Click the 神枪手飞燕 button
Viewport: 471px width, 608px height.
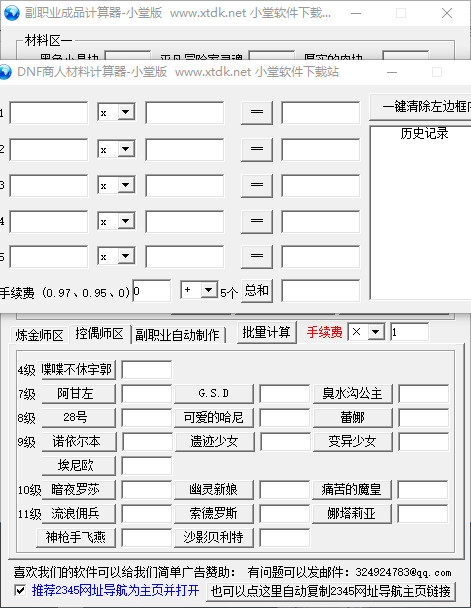click(x=76, y=537)
